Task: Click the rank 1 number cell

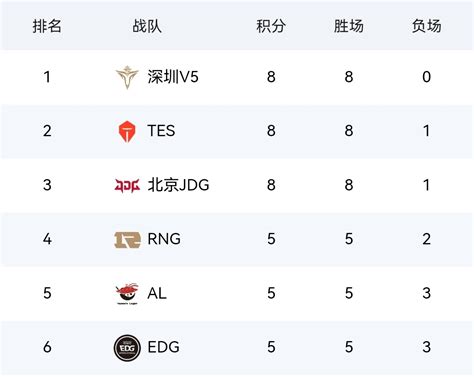Action: point(47,77)
